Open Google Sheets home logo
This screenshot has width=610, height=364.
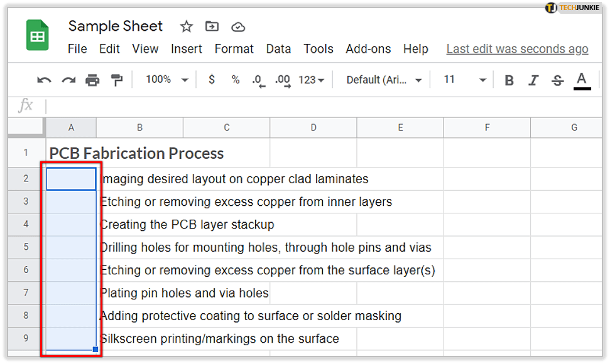[37, 35]
